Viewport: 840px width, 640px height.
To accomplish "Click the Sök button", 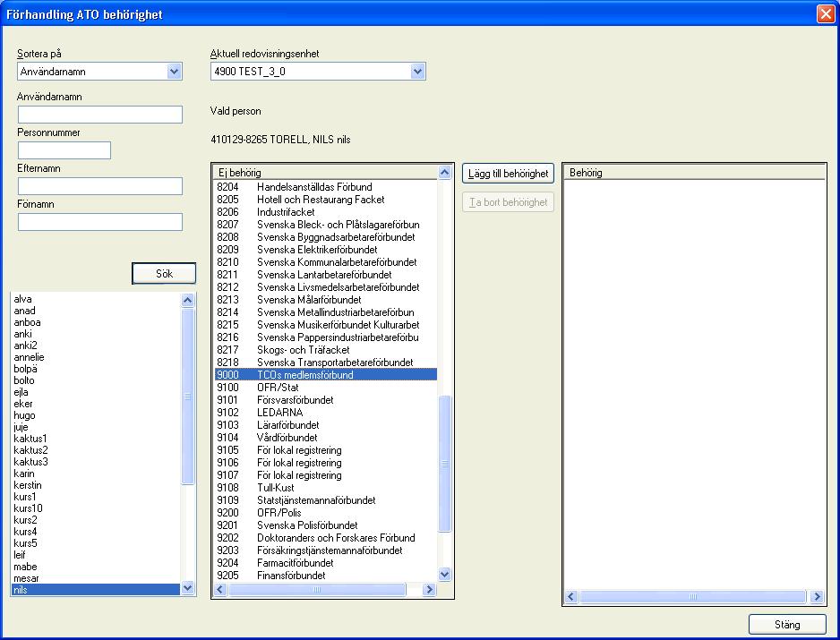I will pos(164,273).
